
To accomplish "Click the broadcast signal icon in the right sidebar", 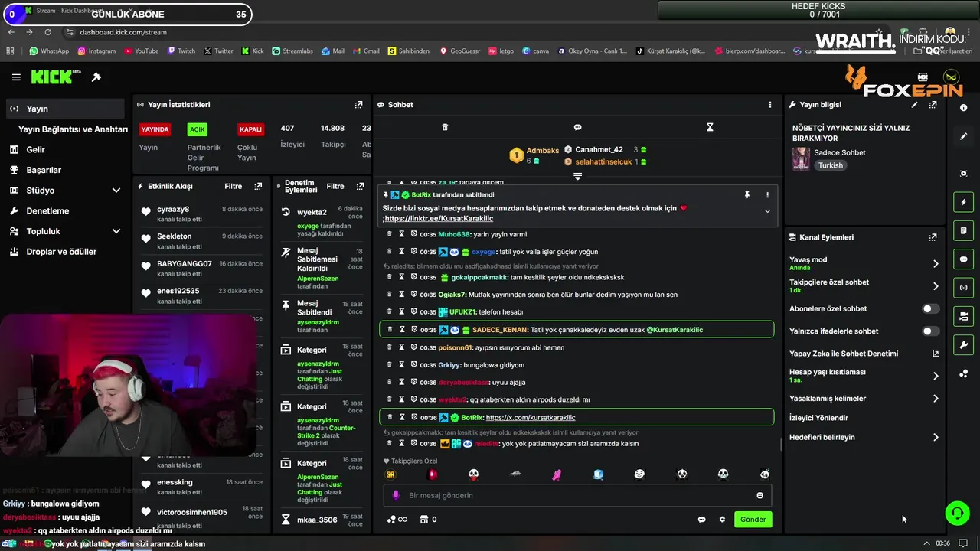I will 963,288.
